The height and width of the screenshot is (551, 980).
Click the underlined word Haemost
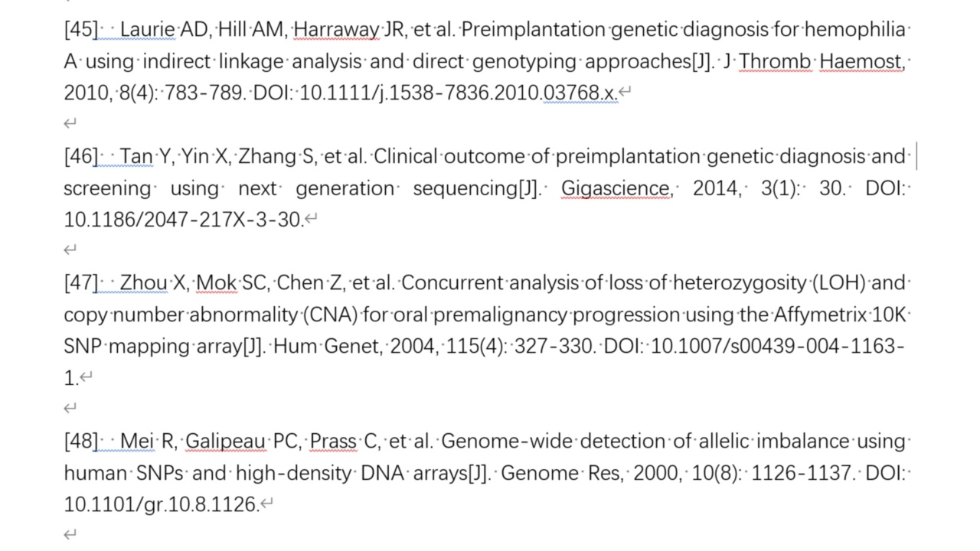(861, 61)
